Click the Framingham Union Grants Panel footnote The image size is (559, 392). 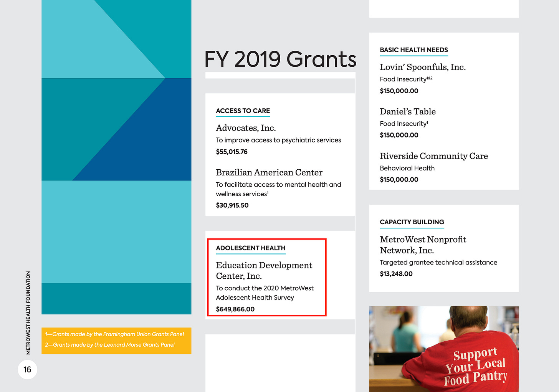point(114,334)
